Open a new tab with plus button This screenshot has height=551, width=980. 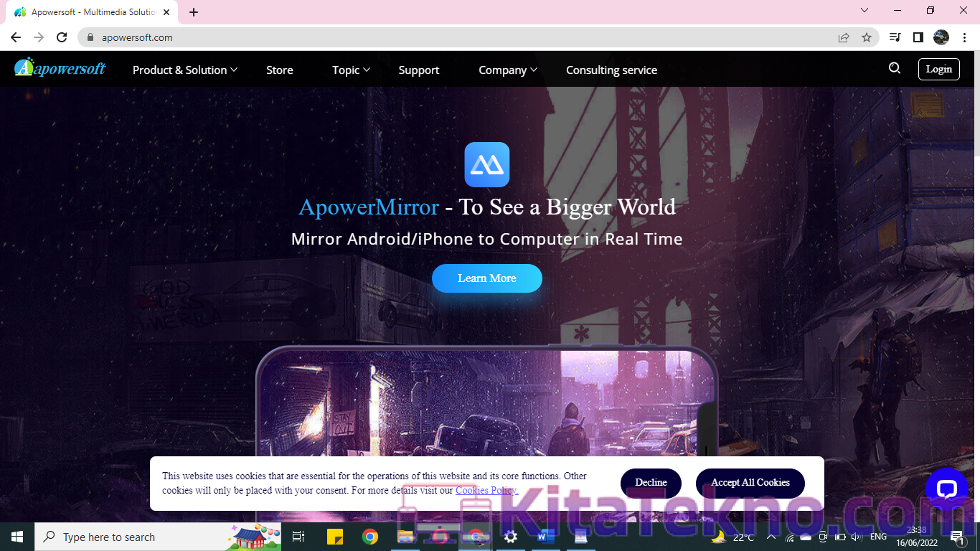pyautogui.click(x=194, y=12)
